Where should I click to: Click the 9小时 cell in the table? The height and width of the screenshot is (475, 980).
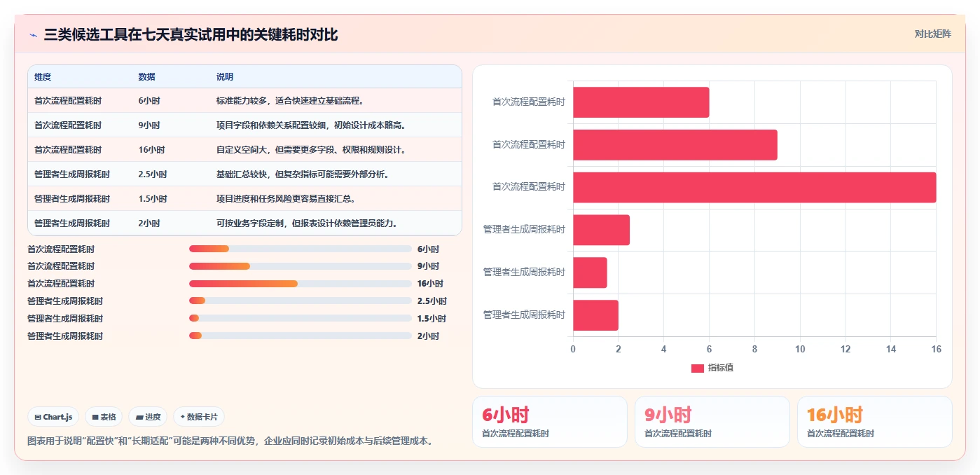tap(149, 125)
